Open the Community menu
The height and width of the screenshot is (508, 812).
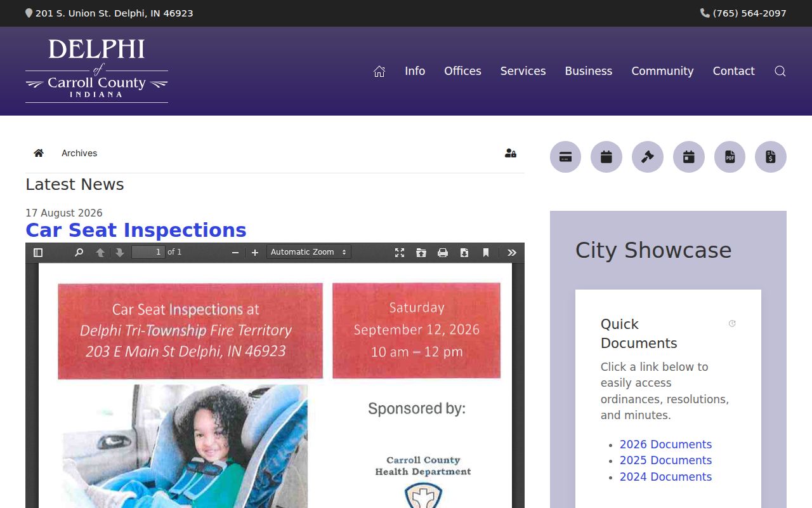[662, 71]
